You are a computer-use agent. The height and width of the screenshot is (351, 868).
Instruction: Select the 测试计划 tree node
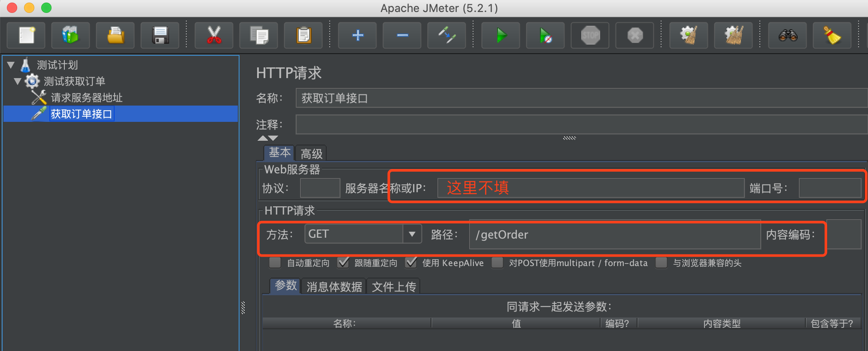click(x=57, y=65)
